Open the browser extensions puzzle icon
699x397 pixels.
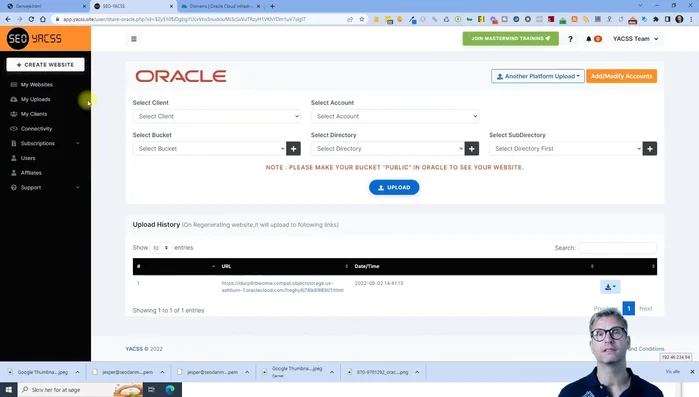point(656,19)
